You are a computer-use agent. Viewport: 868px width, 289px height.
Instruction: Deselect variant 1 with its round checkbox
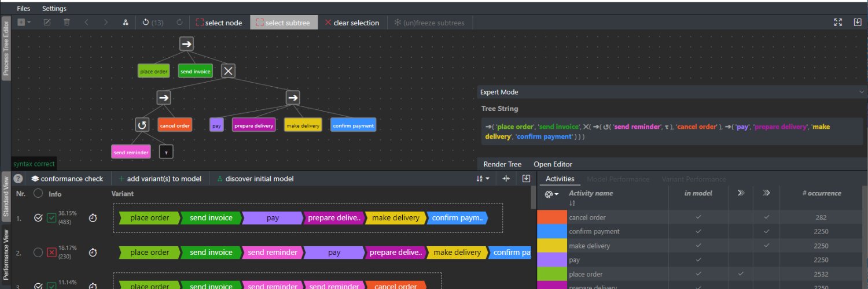point(38,218)
